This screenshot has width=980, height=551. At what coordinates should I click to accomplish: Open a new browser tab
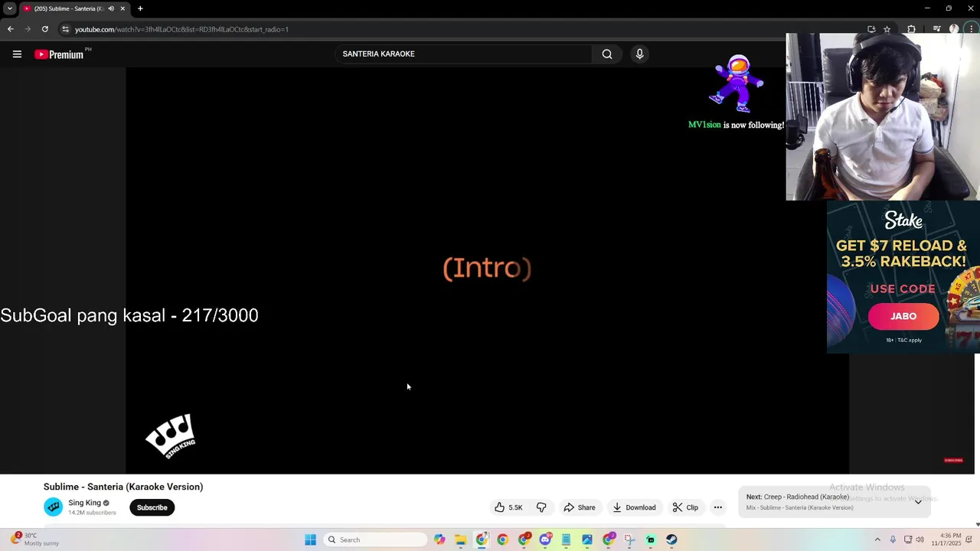tap(140, 8)
